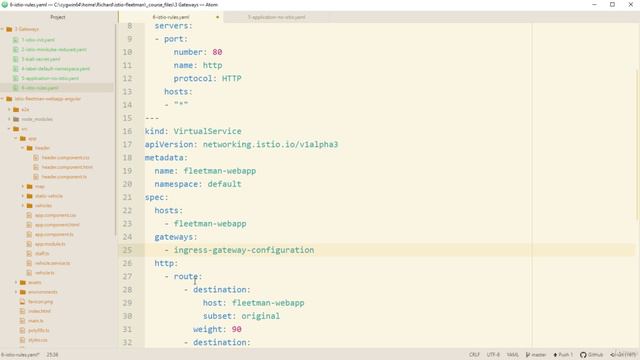Expand the static-vehicle folder
This screenshot has width=640, height=360.
tap(23, 196)
